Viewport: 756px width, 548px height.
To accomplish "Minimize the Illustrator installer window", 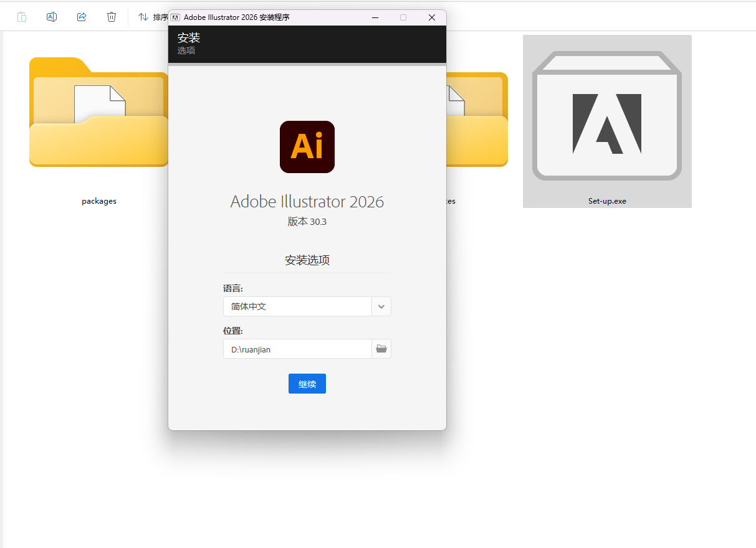I will tap(375, 17).
